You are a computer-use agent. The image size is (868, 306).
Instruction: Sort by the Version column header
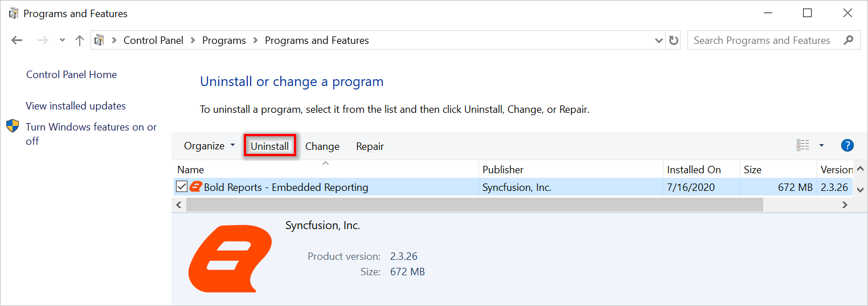click(836, 169)
